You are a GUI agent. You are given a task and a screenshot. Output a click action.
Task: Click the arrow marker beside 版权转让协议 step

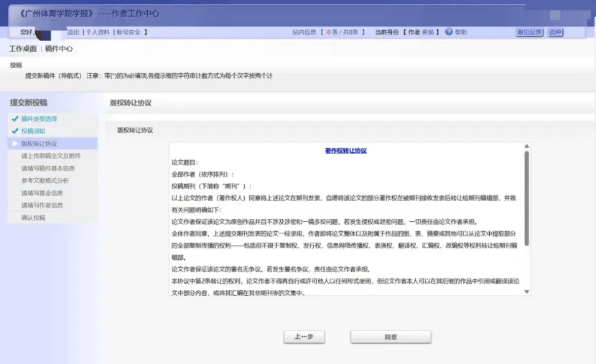14,144
